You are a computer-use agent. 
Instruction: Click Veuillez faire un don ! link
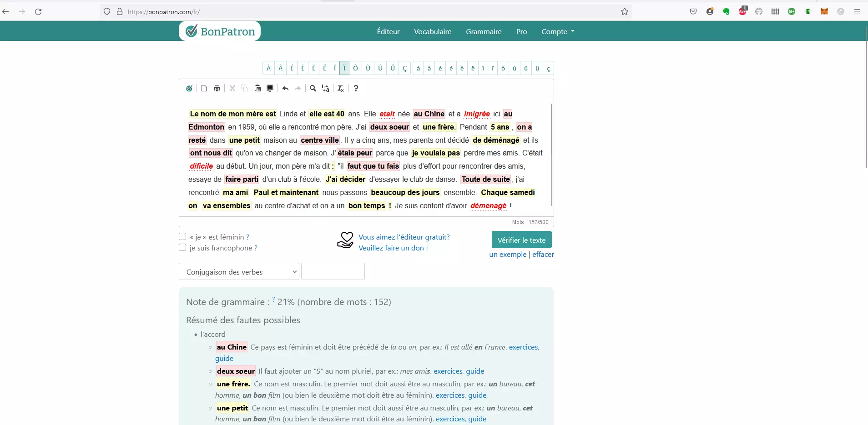393,248
